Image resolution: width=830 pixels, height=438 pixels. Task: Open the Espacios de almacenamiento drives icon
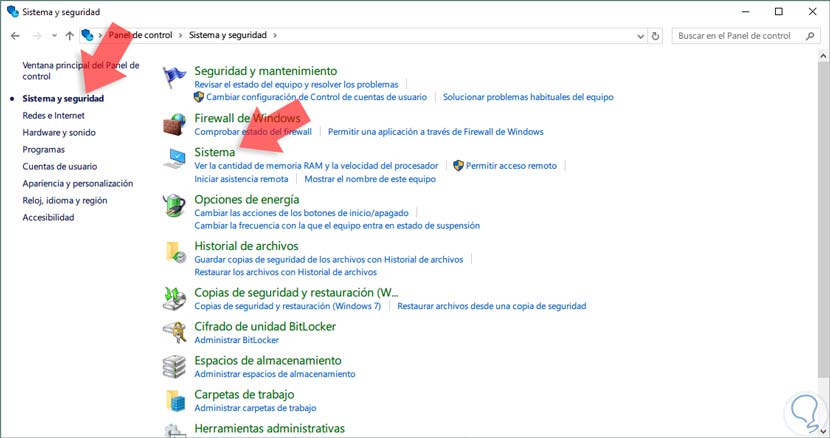(x=174, y=367)
